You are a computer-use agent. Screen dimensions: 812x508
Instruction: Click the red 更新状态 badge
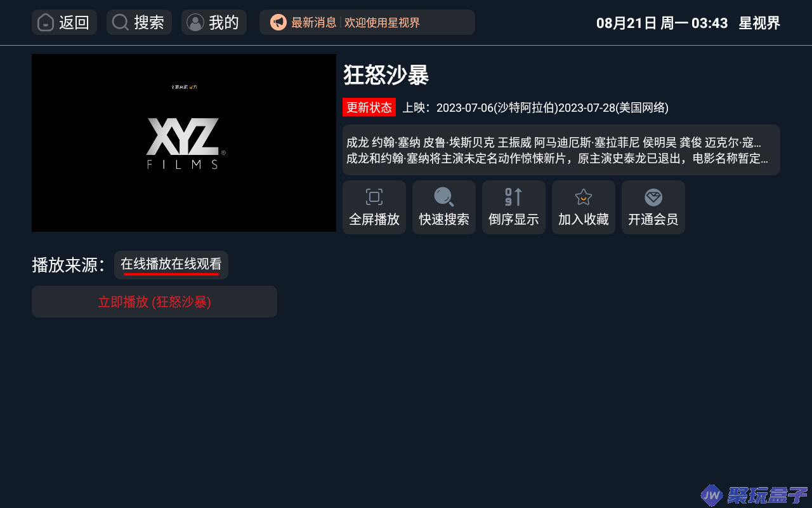pos(369,107)
